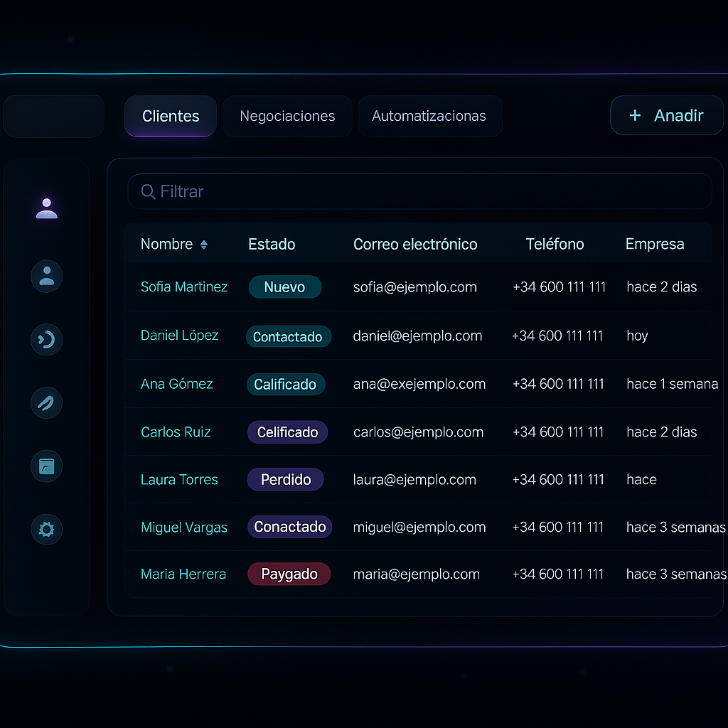The width and height of the screenshot is (728, 728).
Task: Open the Nombre column sort arrows
Action: pos(204,244)
